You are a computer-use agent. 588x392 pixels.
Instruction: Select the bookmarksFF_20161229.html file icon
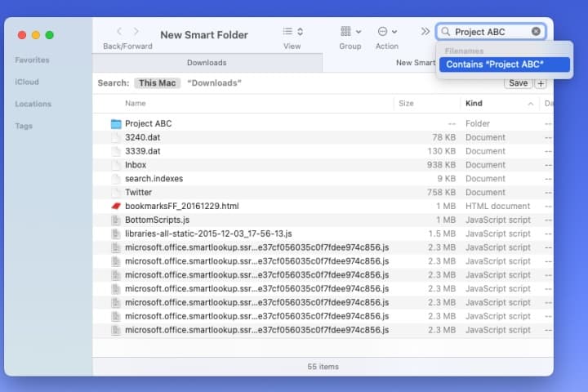click(x=116, y=207)
